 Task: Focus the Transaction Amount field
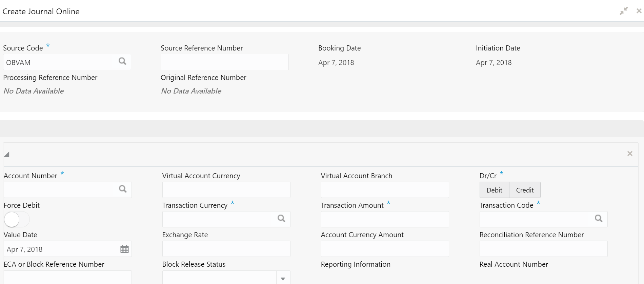tap(385, 219)
